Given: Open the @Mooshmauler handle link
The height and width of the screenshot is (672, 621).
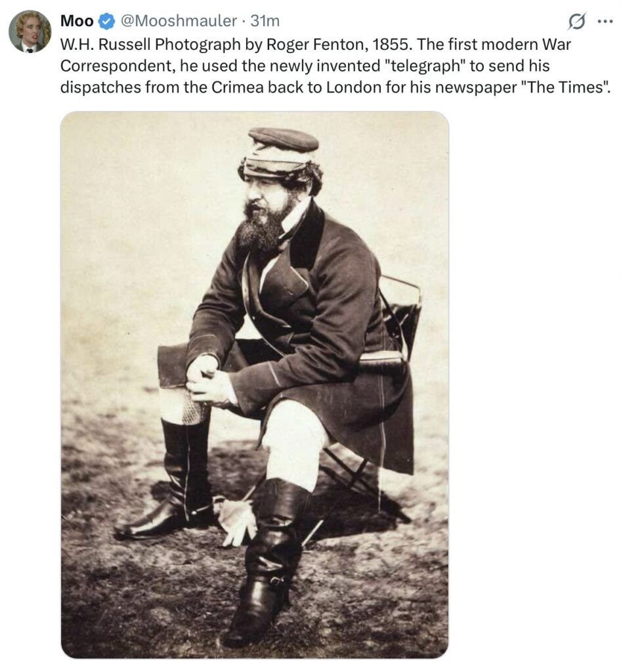Looking at the screenshot, I should (179, 20).
